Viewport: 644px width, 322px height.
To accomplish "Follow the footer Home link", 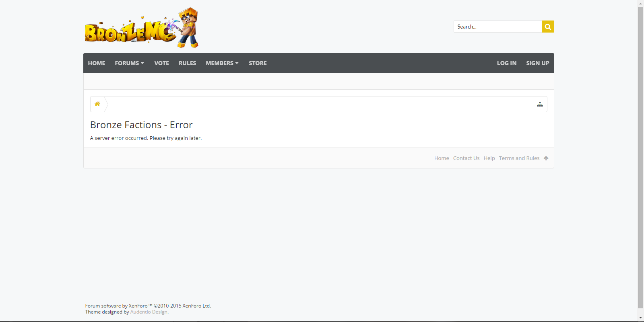I will (442, 158).
